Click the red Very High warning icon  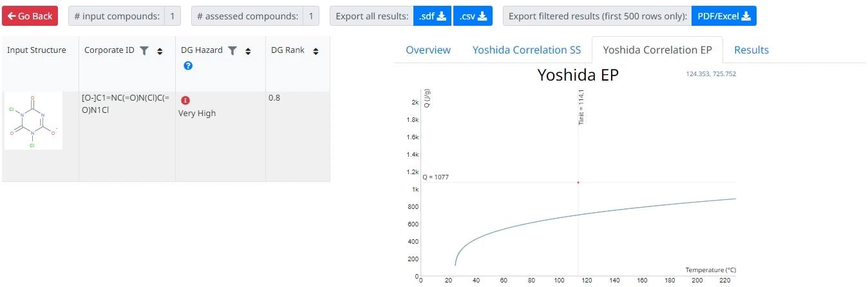click(x=185, y=100)
